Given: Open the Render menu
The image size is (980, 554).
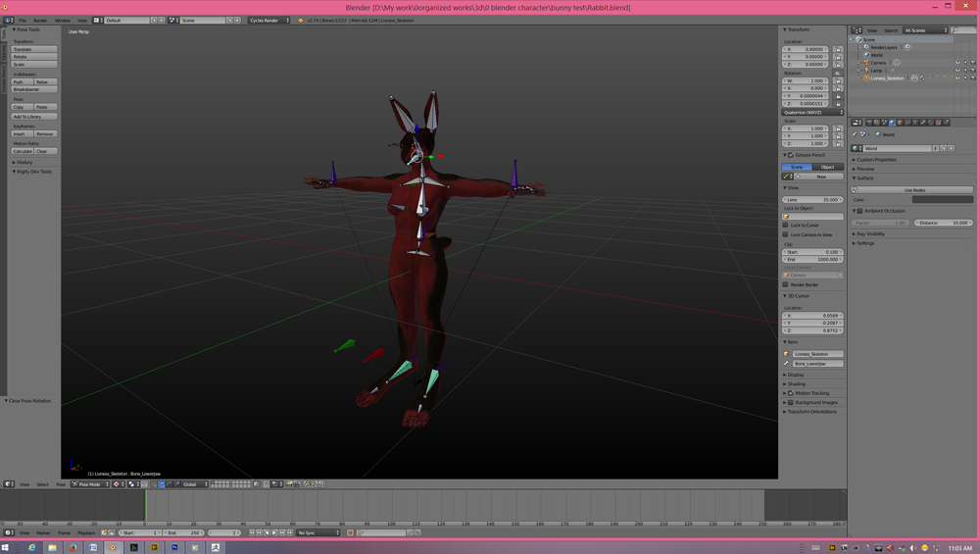Looking at the screenshot, I should click(40, 20).
